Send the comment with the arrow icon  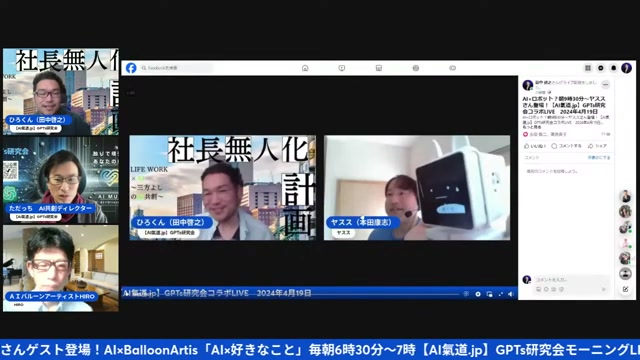[604, 289]
